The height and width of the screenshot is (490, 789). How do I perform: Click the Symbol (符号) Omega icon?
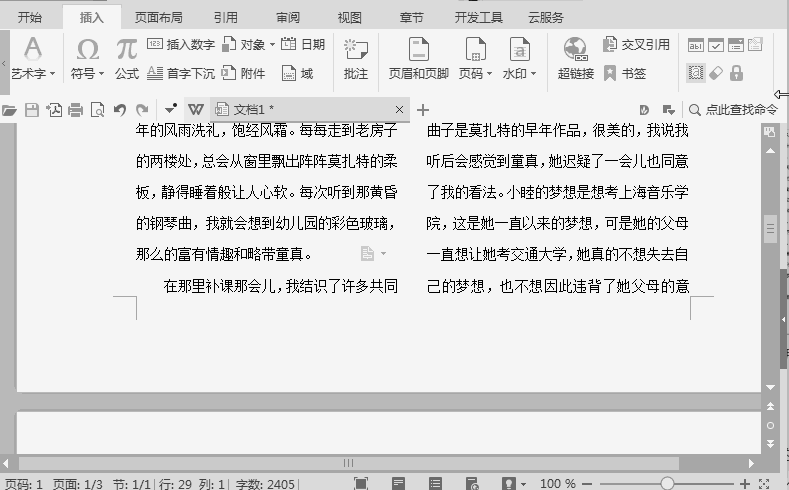click(88, 49)
